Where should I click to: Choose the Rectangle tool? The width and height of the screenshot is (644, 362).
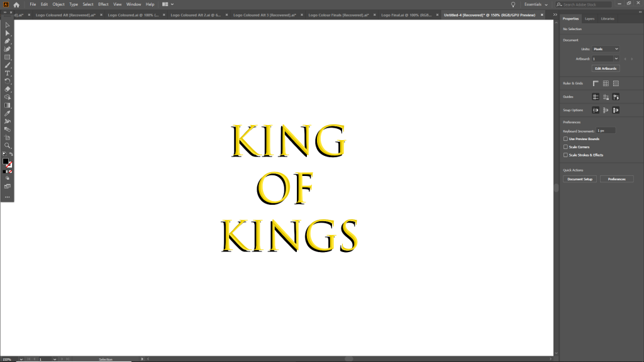pyautogui.click(x=8, y=57)
